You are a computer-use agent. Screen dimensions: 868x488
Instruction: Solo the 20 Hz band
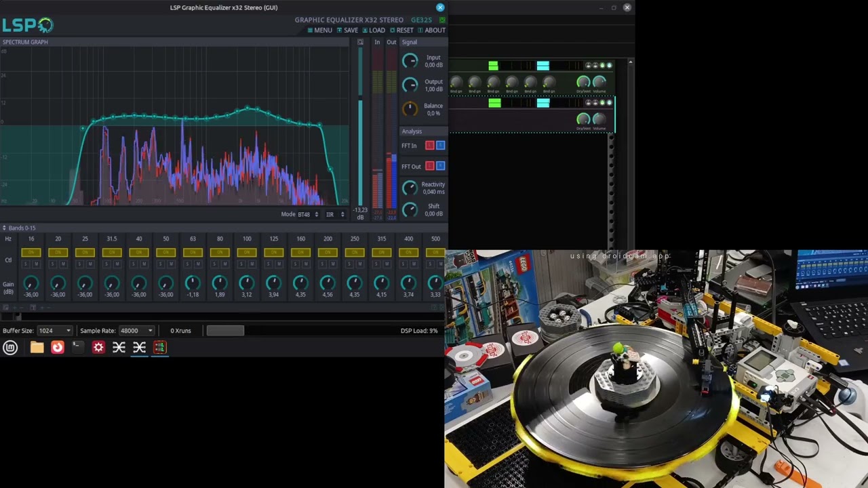point(52,264)
